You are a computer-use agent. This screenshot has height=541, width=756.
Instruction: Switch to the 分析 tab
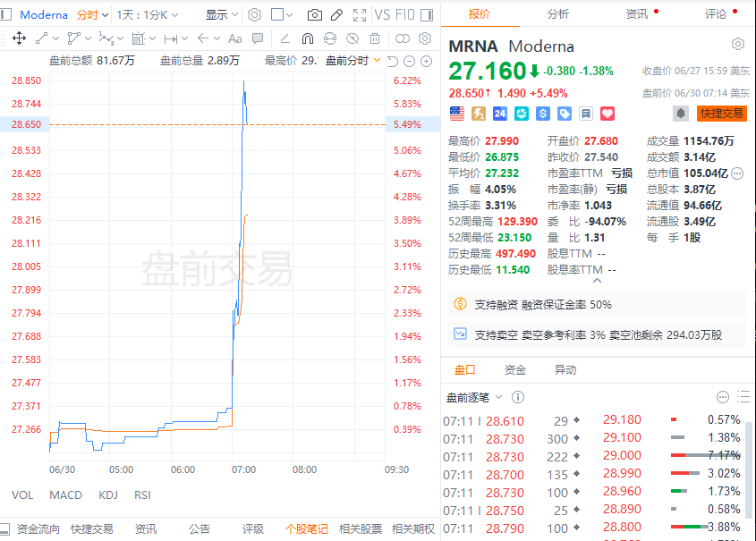[558, 14]
